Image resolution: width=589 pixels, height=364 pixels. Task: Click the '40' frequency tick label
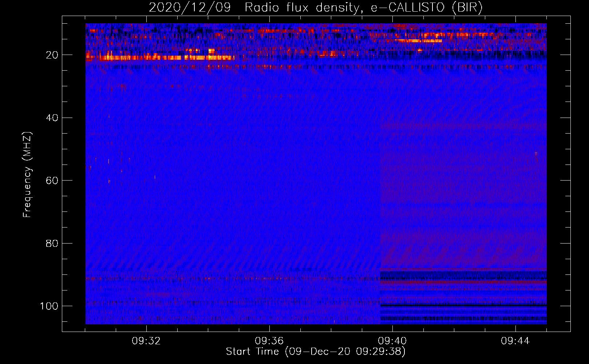point(52,118)
